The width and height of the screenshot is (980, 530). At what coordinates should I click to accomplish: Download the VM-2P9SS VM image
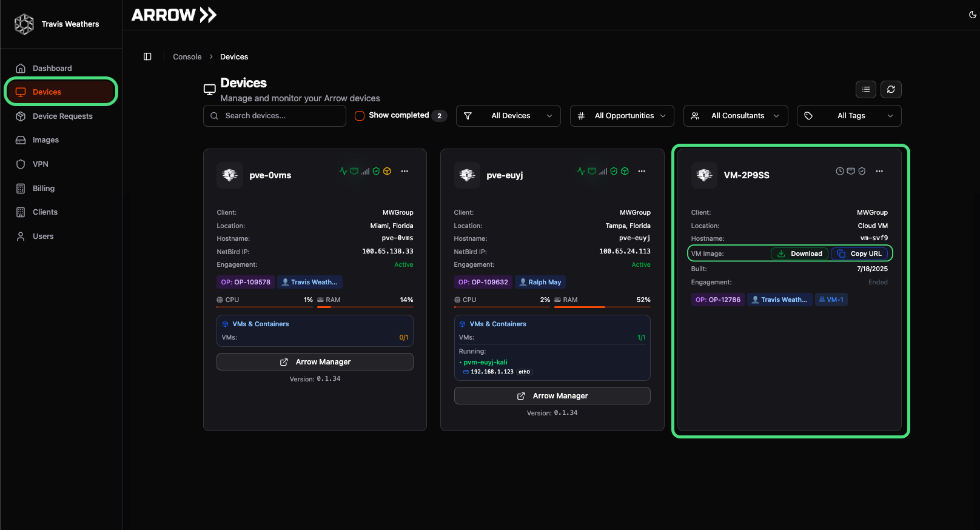pos(799,253)
